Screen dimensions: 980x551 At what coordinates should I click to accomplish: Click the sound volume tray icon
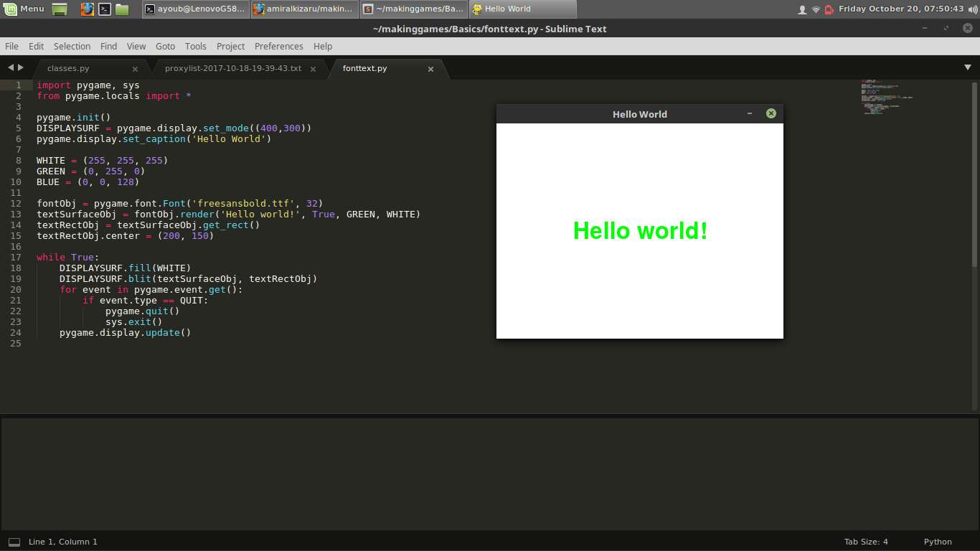click(x=972, y=9)
